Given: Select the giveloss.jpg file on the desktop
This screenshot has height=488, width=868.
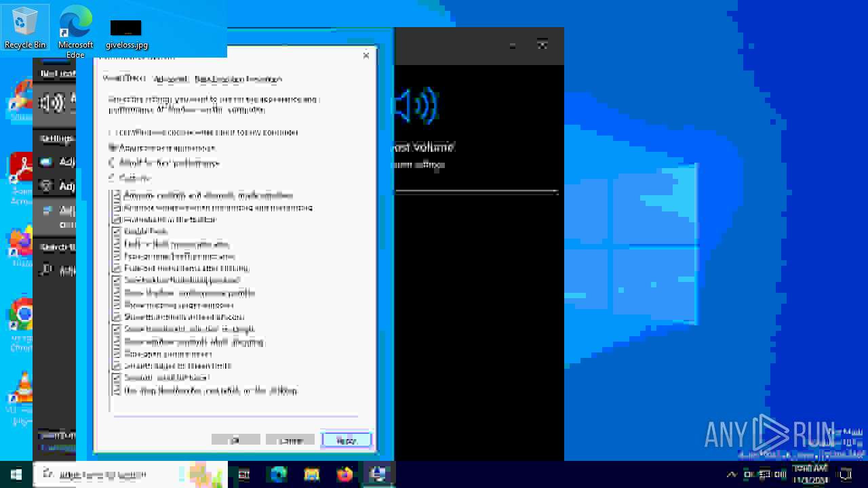Looking at the screenshot, I should coord(126,34).
